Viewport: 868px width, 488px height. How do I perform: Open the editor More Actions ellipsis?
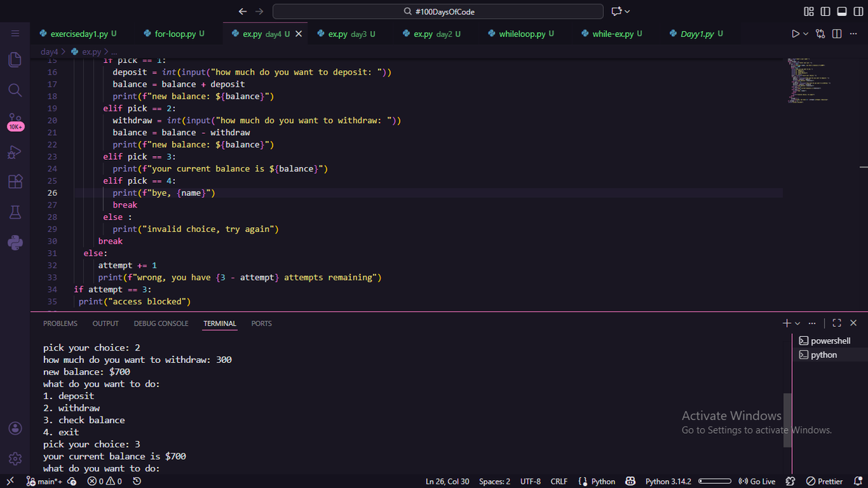tap(854, 34)
